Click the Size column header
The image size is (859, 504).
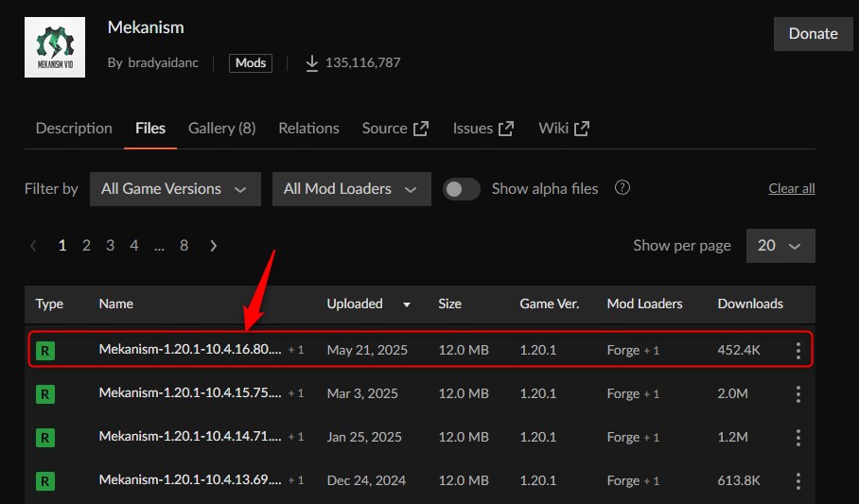click(449, 304)
